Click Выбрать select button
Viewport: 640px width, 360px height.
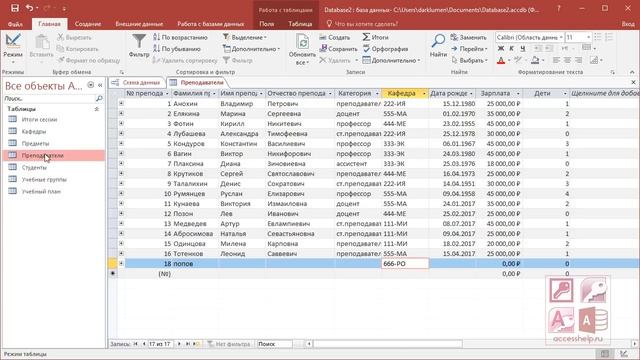(x=469, y=60)
